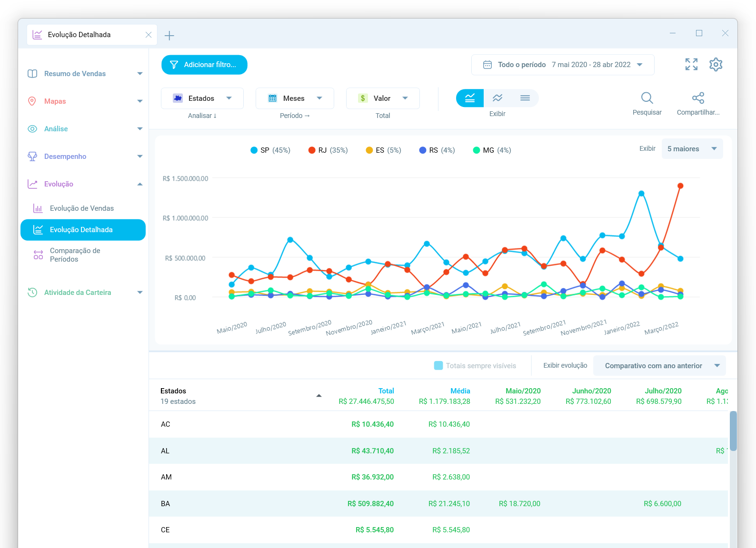Open the Análise section
Screen dimensions: 756x548
click(56, 129)
